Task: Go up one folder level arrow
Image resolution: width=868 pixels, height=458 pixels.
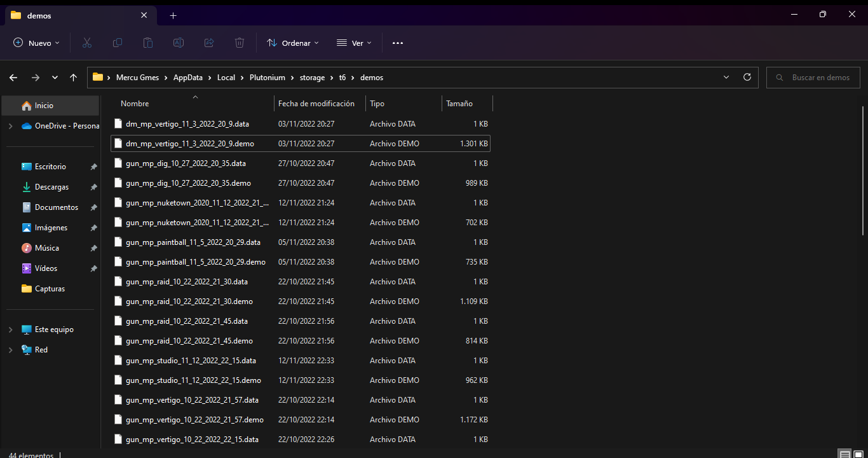Action: pyautogui.click(x=74, y=78)
